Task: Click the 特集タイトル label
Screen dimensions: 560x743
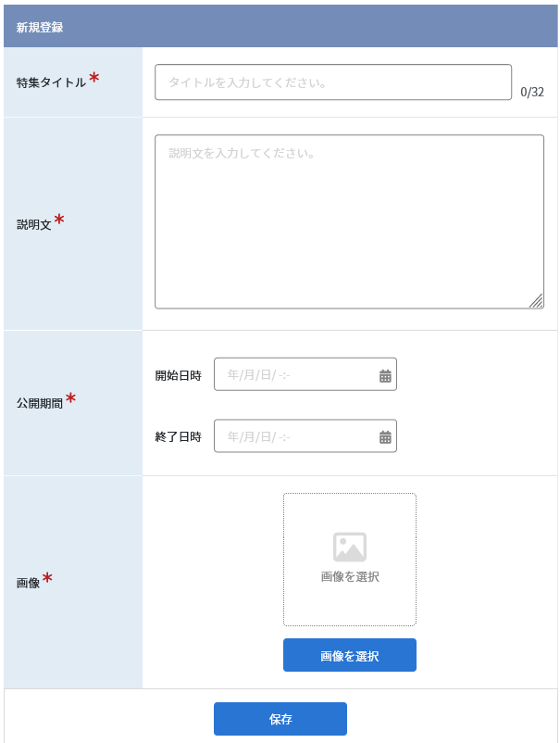Action: [51, 82]
